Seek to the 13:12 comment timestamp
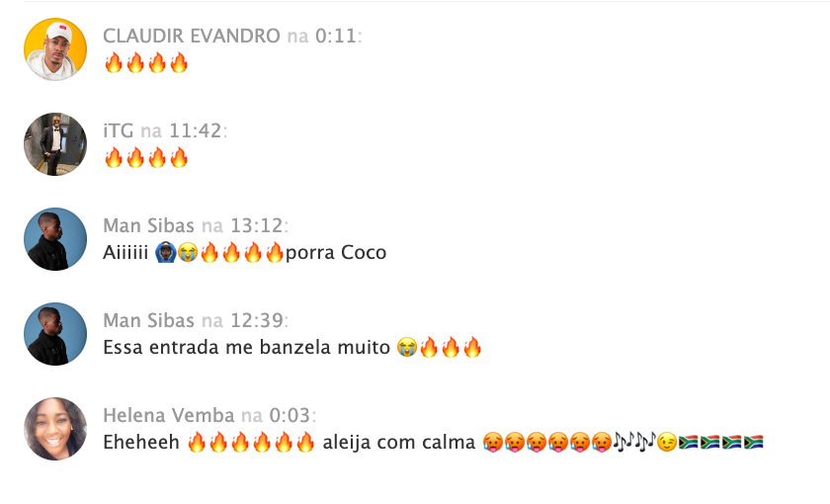Image resolution: width=830 pixels, height=504 pixels. [x=257, y=225]
